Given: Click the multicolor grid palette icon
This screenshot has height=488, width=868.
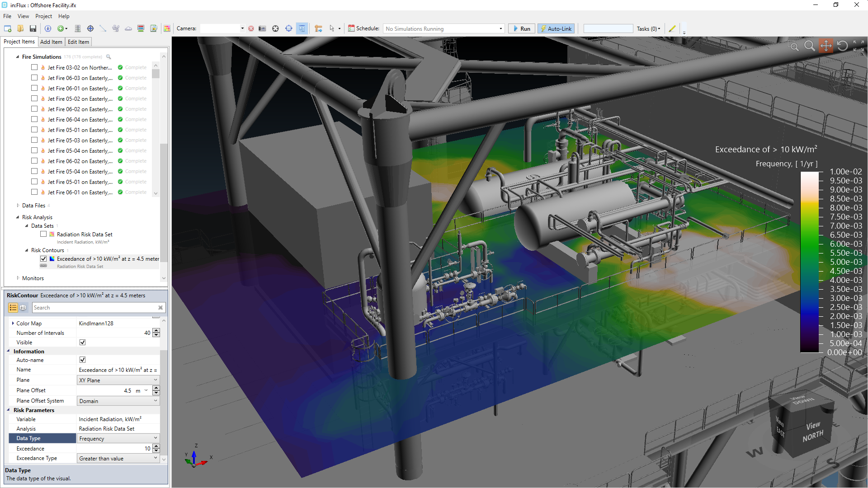Looking at the screenshot, I should (x=167, y=28).
